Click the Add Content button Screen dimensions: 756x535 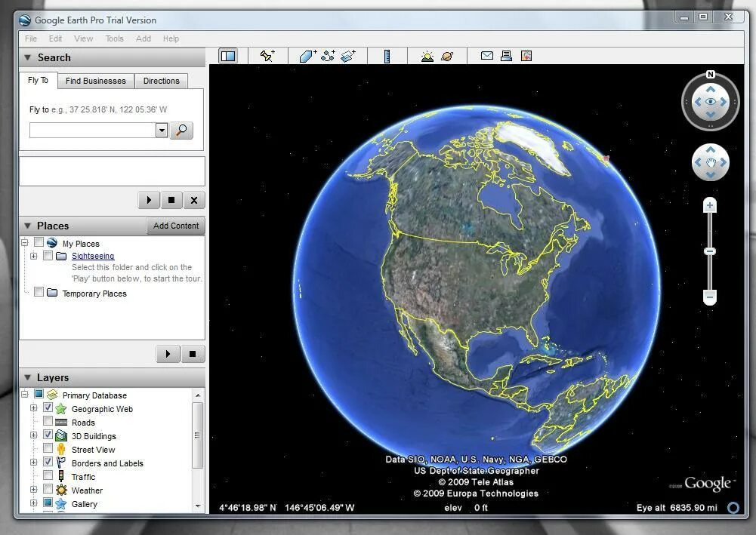pos(176,226)
